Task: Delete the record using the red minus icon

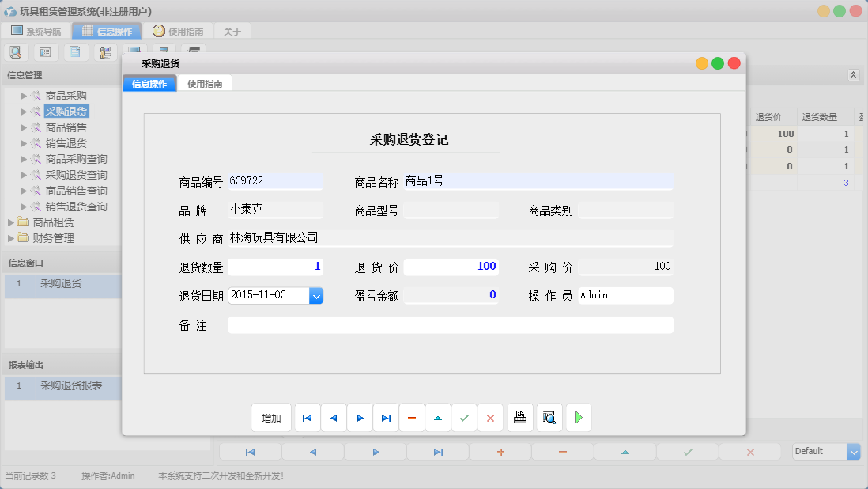Action: 412,417
